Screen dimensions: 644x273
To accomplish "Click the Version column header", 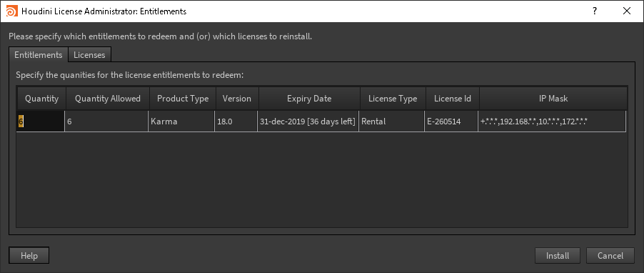I will (x=237, y=99).
